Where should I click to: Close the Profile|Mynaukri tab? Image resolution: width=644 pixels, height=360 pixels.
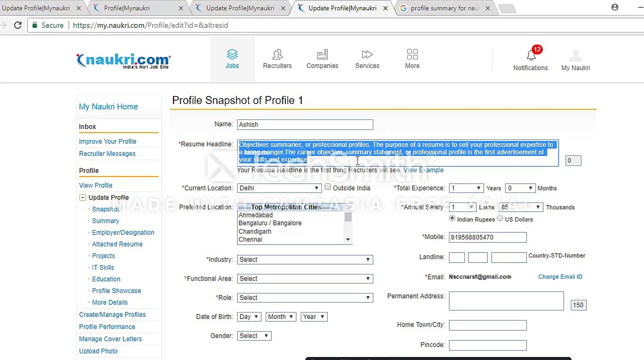coord(181,8)
